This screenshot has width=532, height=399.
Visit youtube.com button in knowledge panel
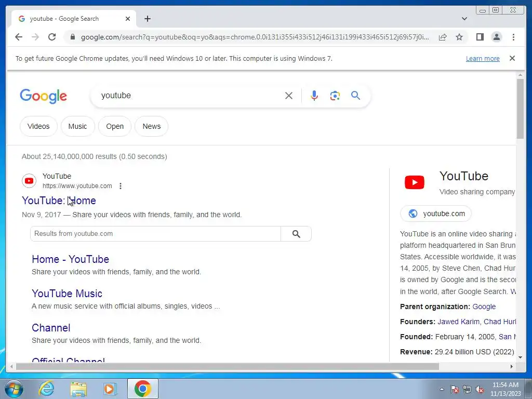(x=436, y=214)
